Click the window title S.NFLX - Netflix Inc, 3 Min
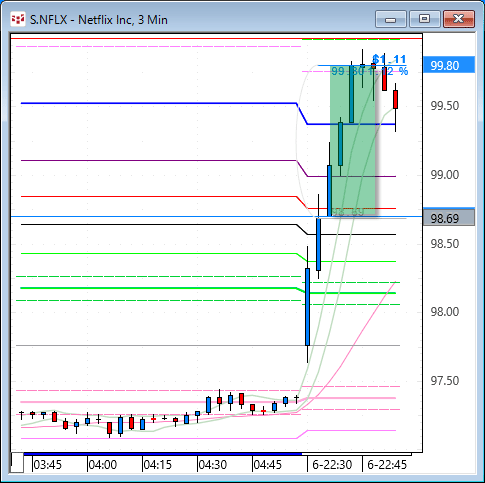Image resolution: width=485 pixels, height=483 pixels. pos(99,20)
